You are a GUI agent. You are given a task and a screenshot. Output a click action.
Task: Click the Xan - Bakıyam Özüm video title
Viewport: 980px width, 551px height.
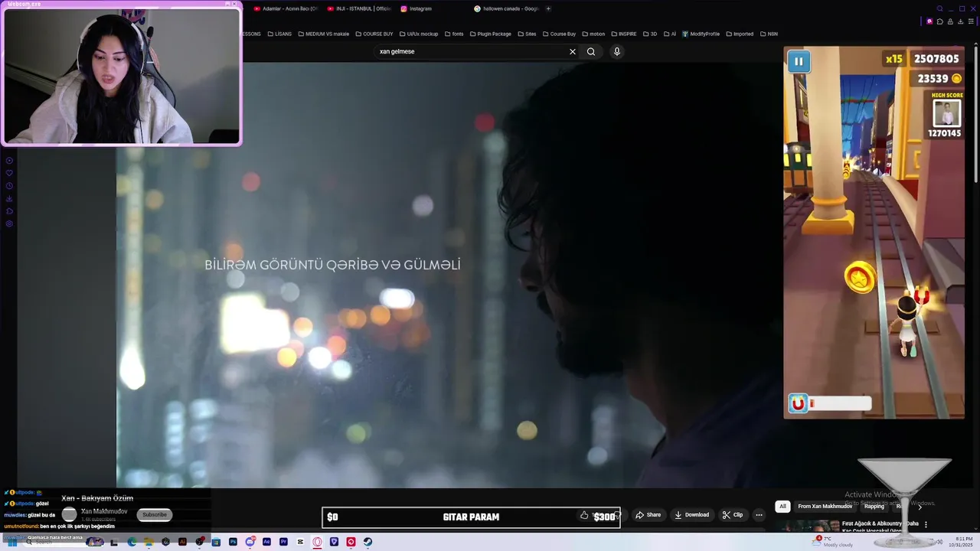coord(97,498)
